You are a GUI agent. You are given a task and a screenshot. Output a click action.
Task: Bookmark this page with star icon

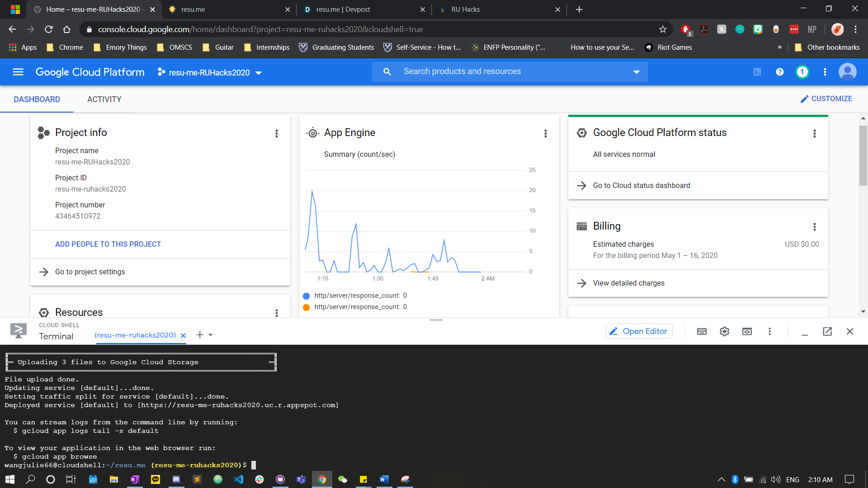[663, 29]
